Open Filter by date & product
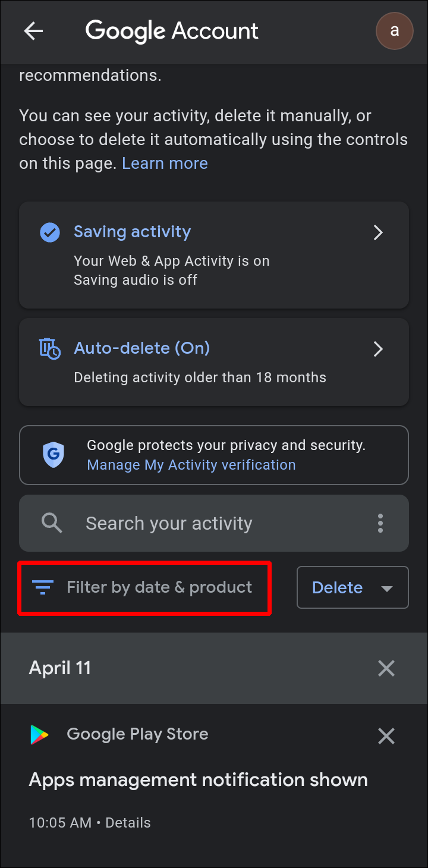428x868 pixels. click(159, 587)
